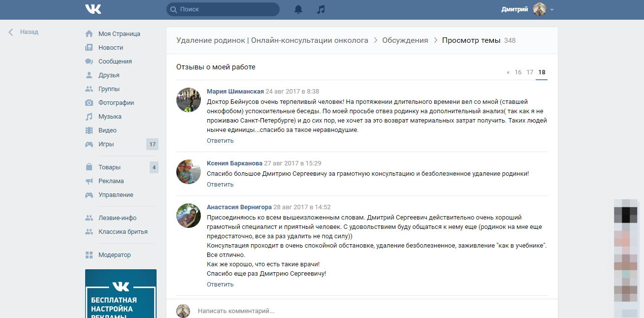644x318 pixels.
Task: Open Дмитрий profile dropdown menu
Action: (x=552, y=10)
